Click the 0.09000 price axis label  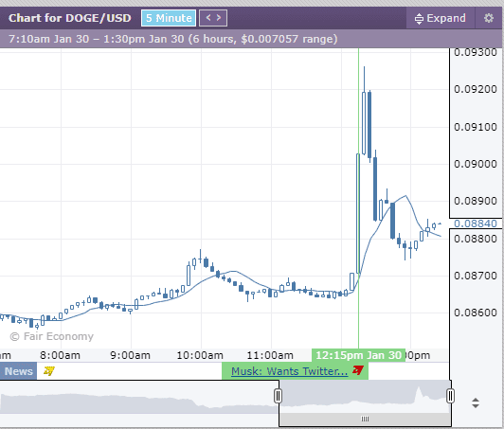[476, 164]
